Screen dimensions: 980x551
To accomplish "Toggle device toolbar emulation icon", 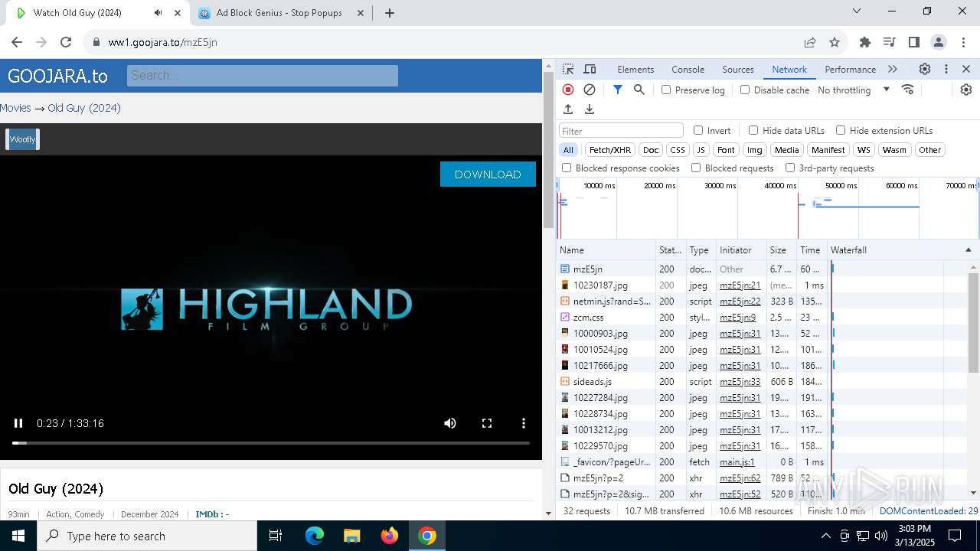I will [590, 69].
